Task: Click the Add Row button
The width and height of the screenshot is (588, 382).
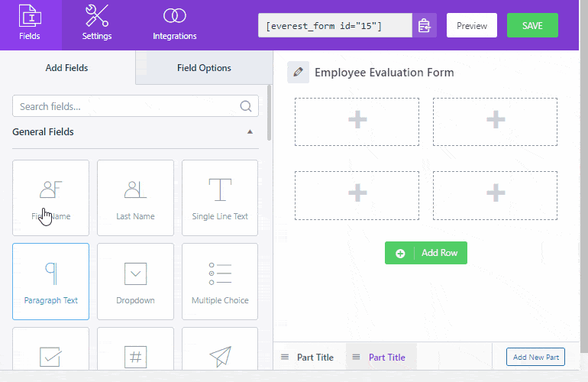Action: pos(426,253)
